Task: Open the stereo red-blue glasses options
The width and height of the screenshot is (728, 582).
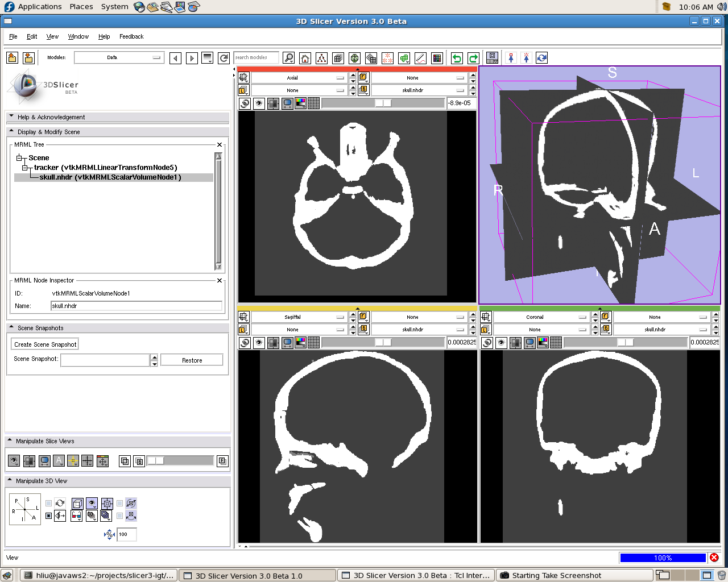Action: click(76, 516)
